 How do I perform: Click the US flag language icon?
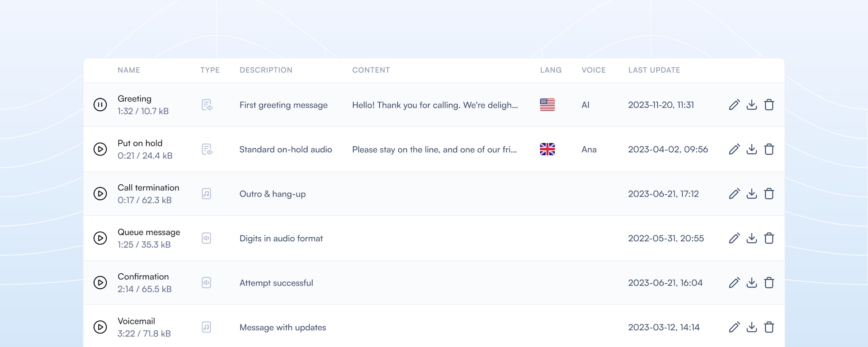click(547, 105)
